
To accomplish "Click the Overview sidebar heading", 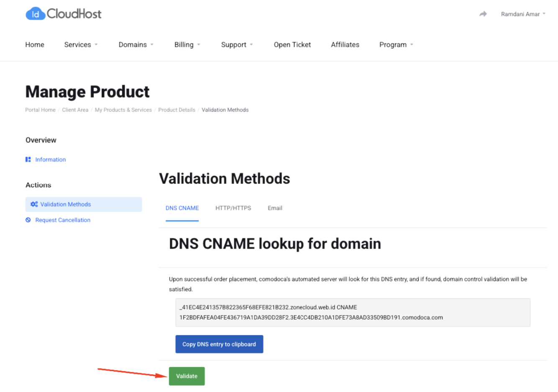I will (x=41, y=140).
